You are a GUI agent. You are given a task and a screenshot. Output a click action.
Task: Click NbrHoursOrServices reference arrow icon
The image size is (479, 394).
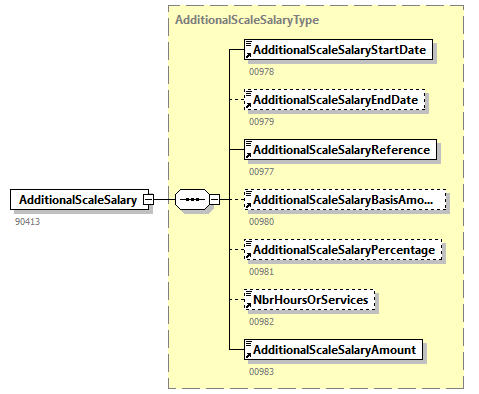point(248,305)
